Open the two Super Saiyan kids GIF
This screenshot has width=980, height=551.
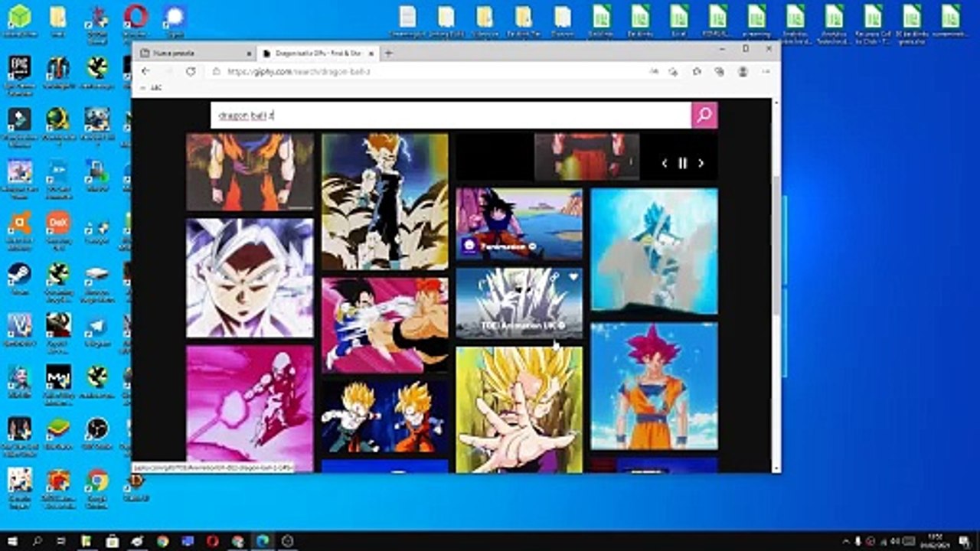click(x=384, y=416)
